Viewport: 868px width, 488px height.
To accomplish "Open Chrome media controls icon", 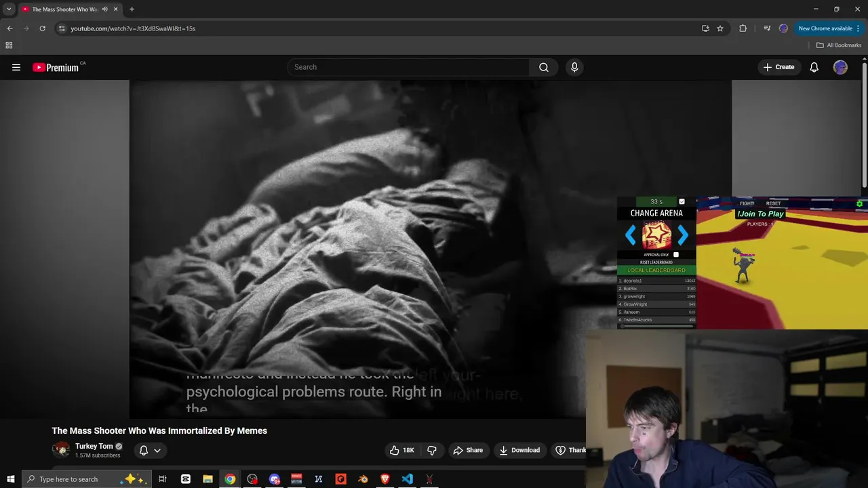I will tap(767, 28).
